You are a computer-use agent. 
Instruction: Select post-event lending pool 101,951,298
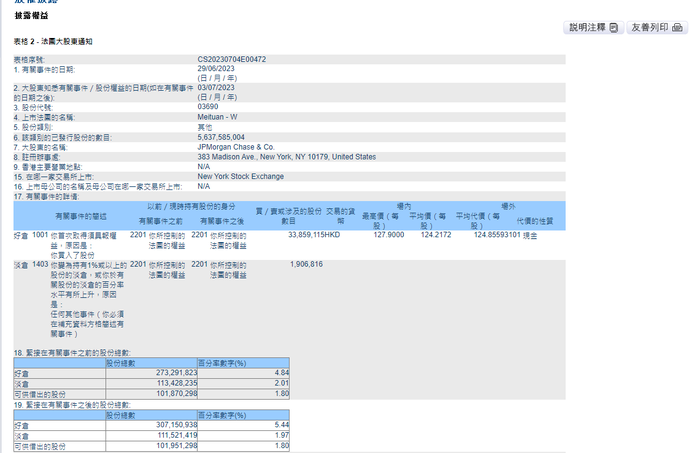(x=177, y=446)
